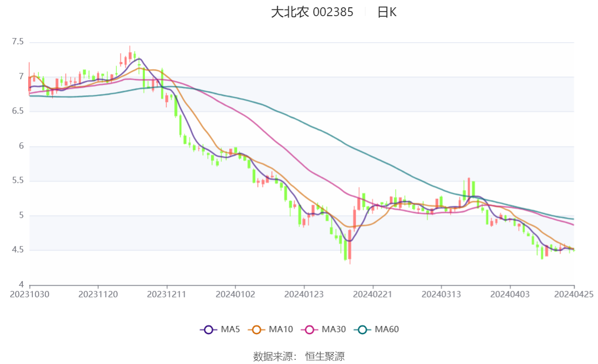Select the 20240102 date axis label
Image resolution: width=598 pixels, height=364 pixels.
[x=235, y=295]
